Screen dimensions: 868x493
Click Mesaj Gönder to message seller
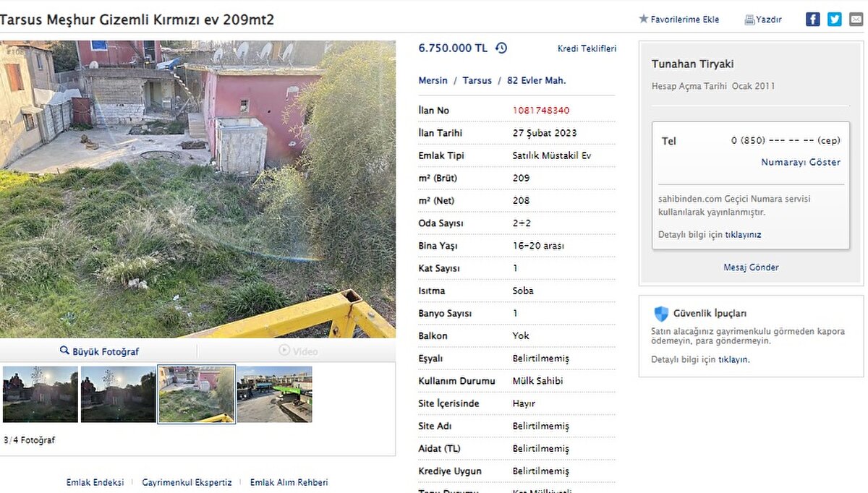(x=751, y=267)
